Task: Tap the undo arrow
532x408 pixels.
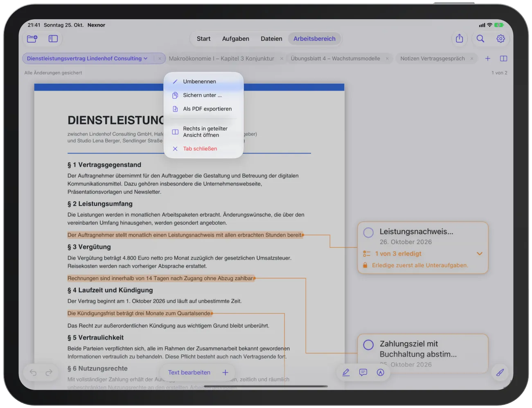Action: point(33,372)
